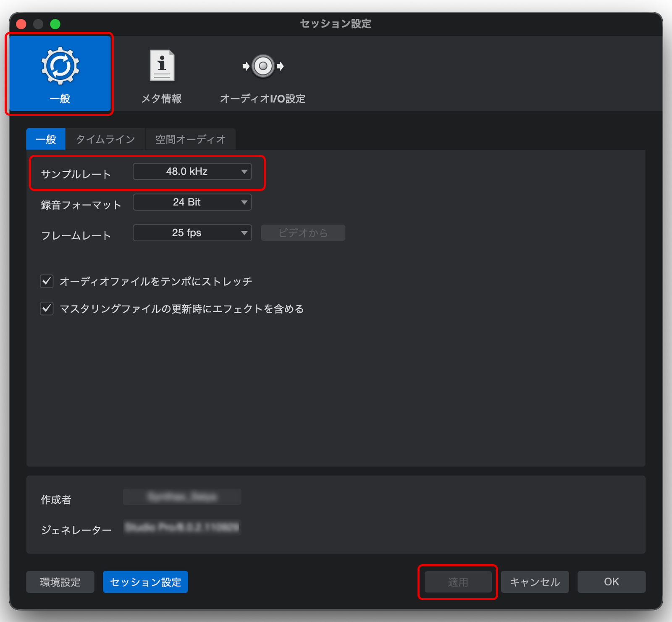Screen dimensions: 672x622
Task: Click the OK button
Action: (611, 582)
